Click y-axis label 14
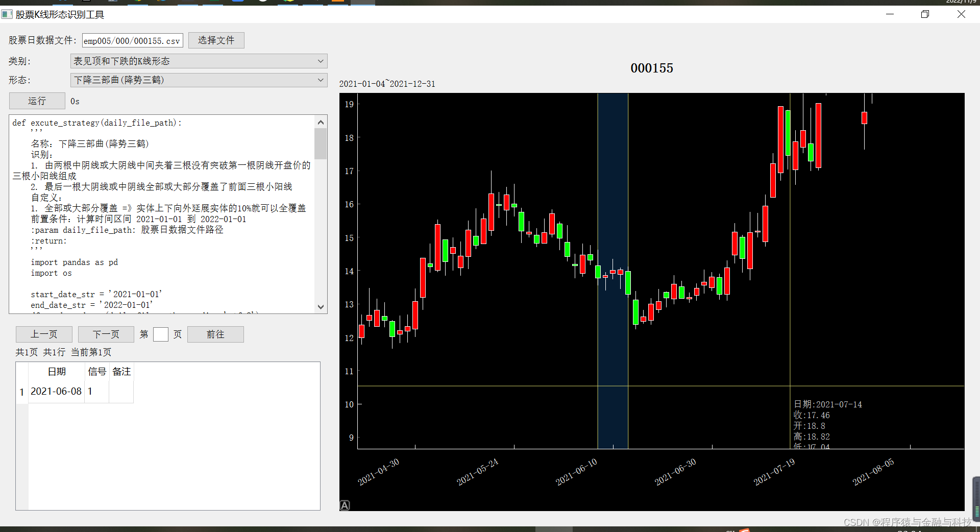This screenshot has height=532, width=980. [349, 271]
